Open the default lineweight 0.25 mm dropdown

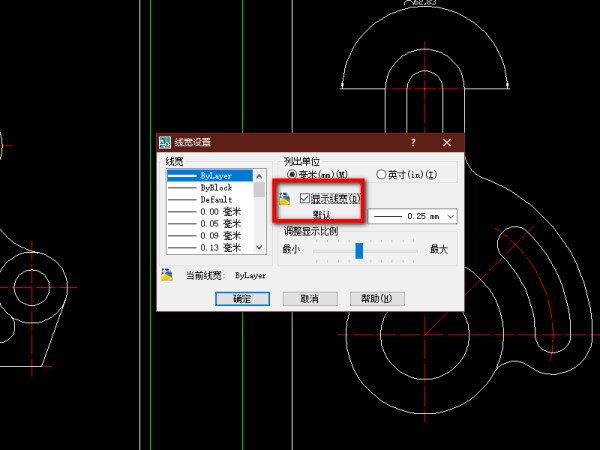tap(412, 216)
